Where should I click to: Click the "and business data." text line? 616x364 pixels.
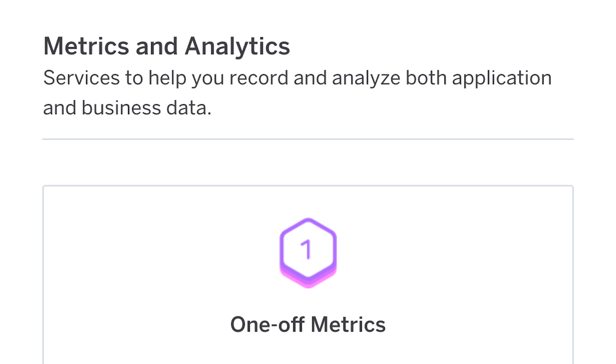[x=127, y=108]
